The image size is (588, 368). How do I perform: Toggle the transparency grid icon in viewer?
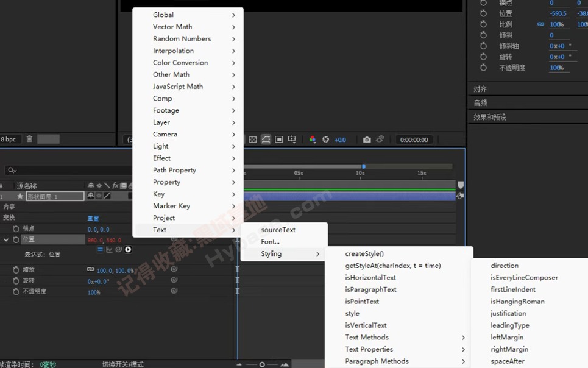point(253,140)
